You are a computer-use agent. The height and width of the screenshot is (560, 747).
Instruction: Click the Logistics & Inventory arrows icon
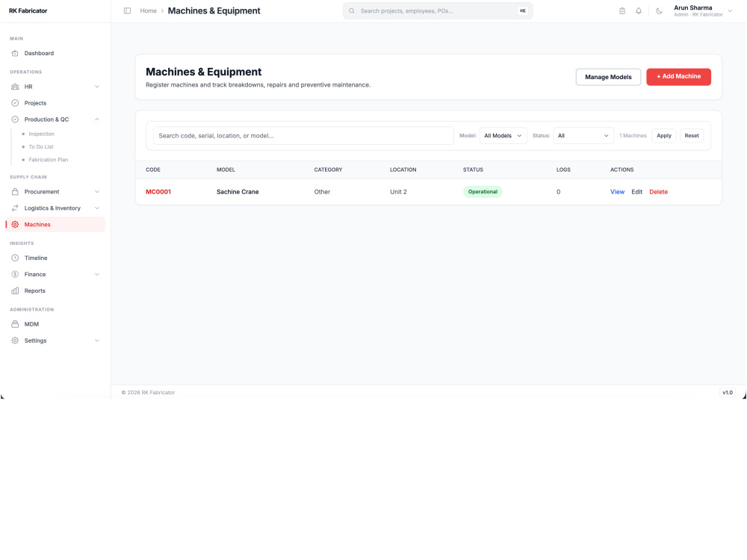tap(15, 208)
